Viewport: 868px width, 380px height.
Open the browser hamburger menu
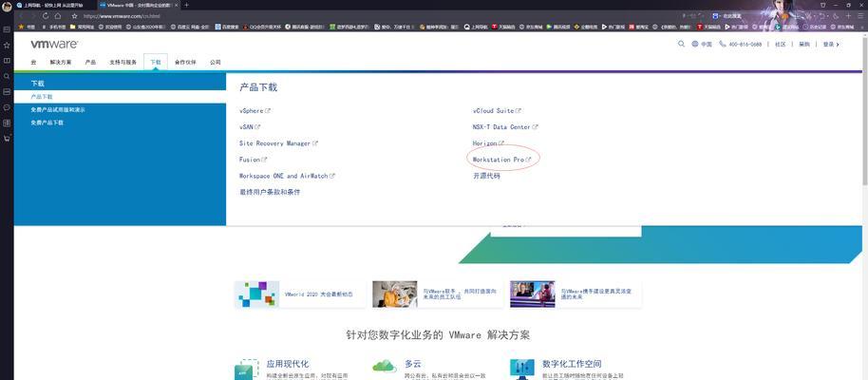(860, 16)
